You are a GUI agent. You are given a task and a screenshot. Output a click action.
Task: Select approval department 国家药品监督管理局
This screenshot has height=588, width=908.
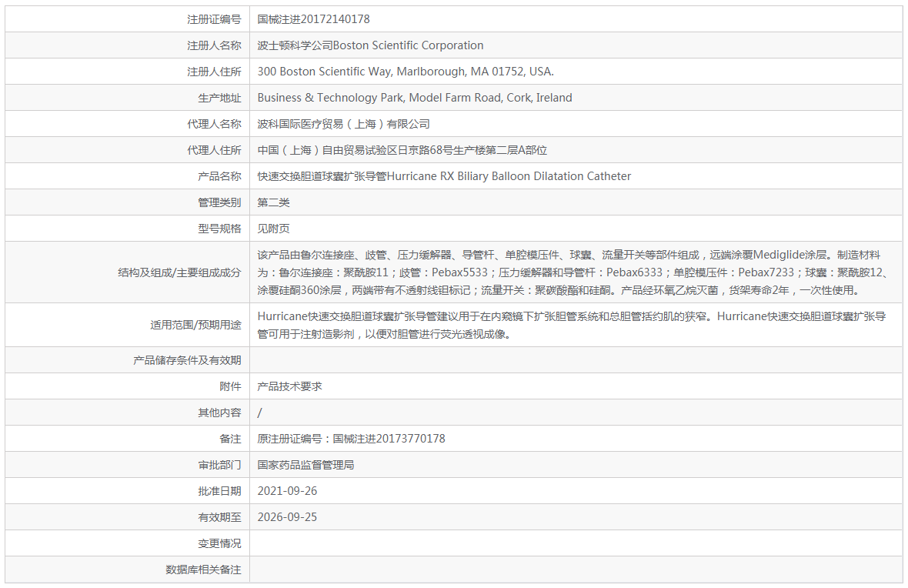[305, 465]
